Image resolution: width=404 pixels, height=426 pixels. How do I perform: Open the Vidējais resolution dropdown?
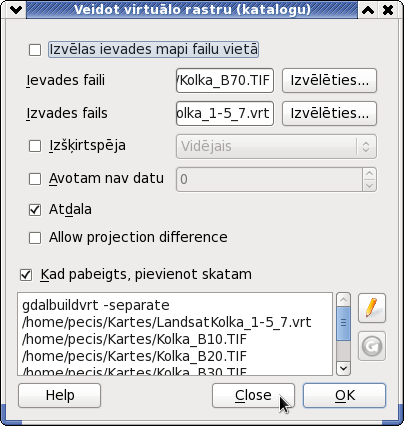coord(276,146)
